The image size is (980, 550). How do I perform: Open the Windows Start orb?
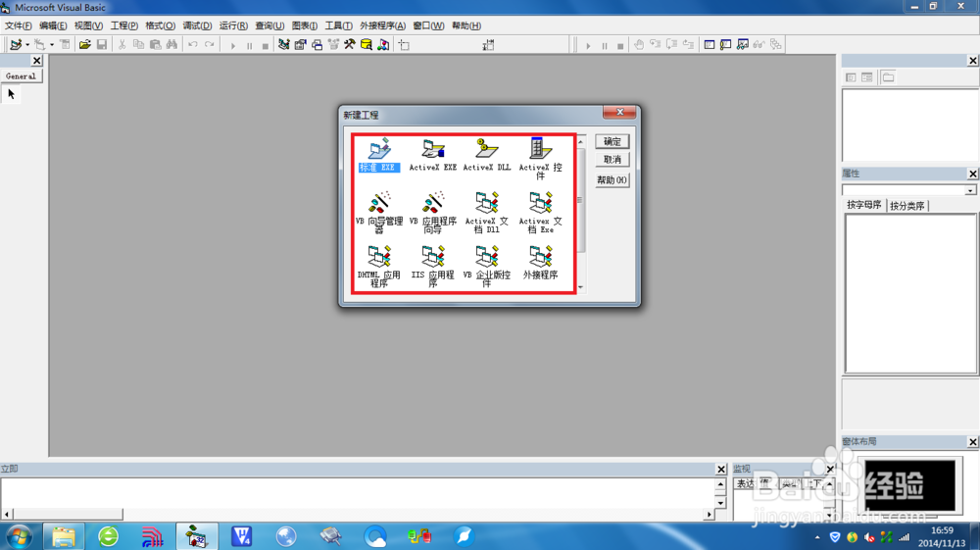19,536
